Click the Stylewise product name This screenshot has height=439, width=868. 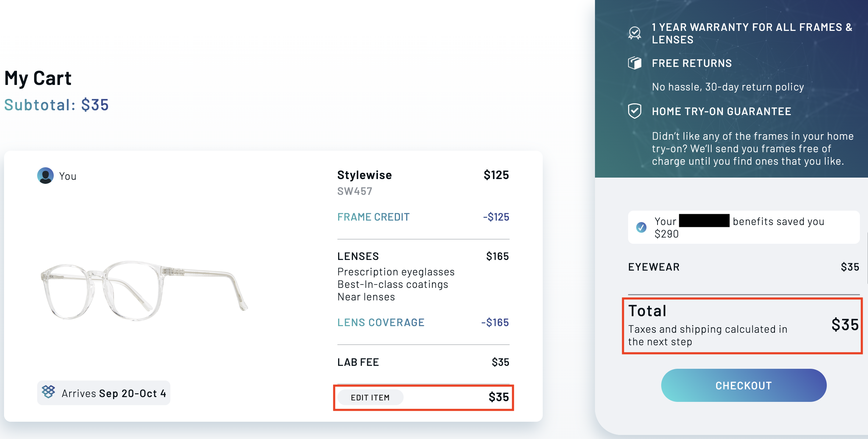[364, 175]
